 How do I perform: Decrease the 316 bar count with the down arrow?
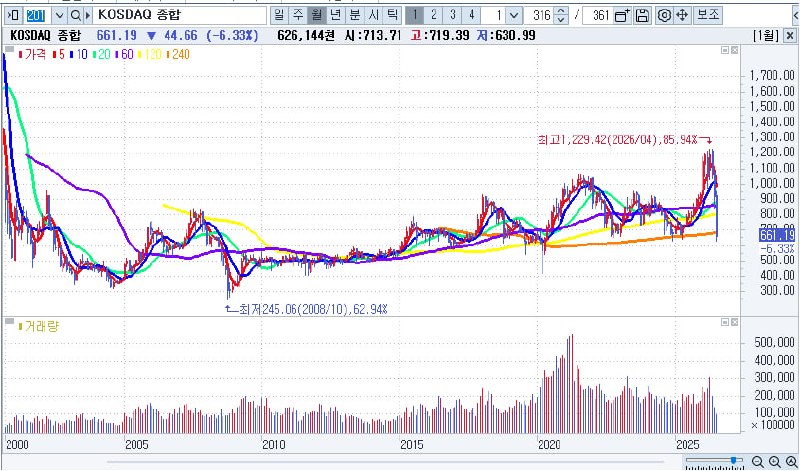pos(561,20)
